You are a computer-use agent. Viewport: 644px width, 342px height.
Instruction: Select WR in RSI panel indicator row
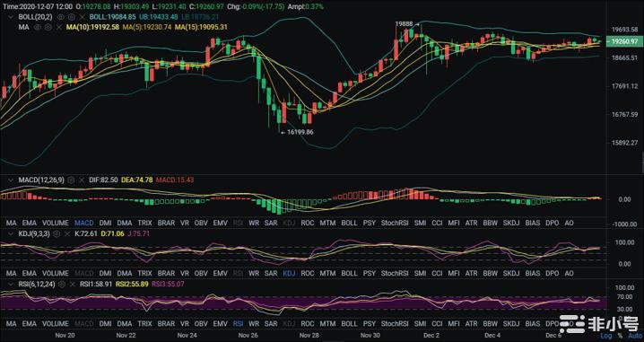click(254, 324)
